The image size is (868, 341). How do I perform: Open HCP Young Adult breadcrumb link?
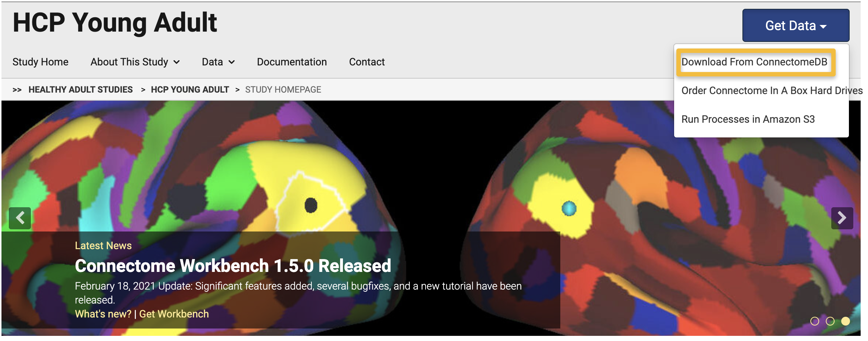190,90
